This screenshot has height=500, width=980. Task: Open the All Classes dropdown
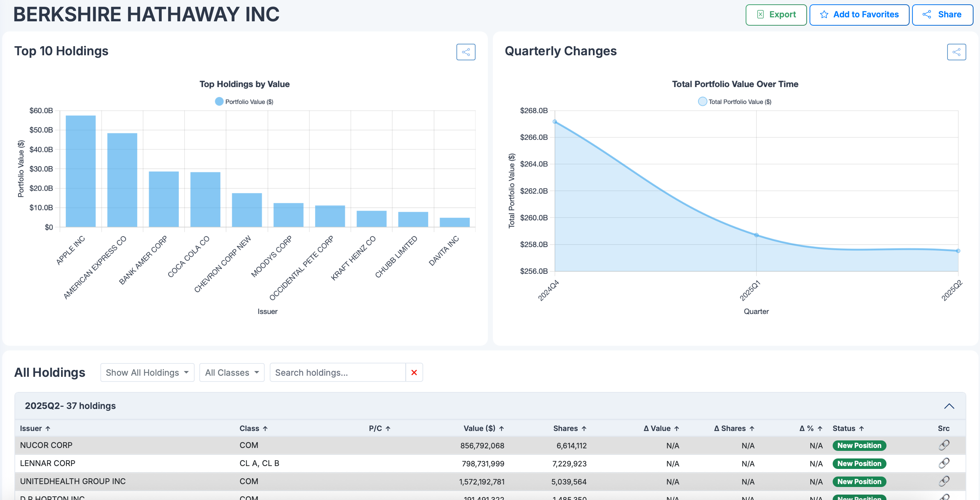click(232, 372)
